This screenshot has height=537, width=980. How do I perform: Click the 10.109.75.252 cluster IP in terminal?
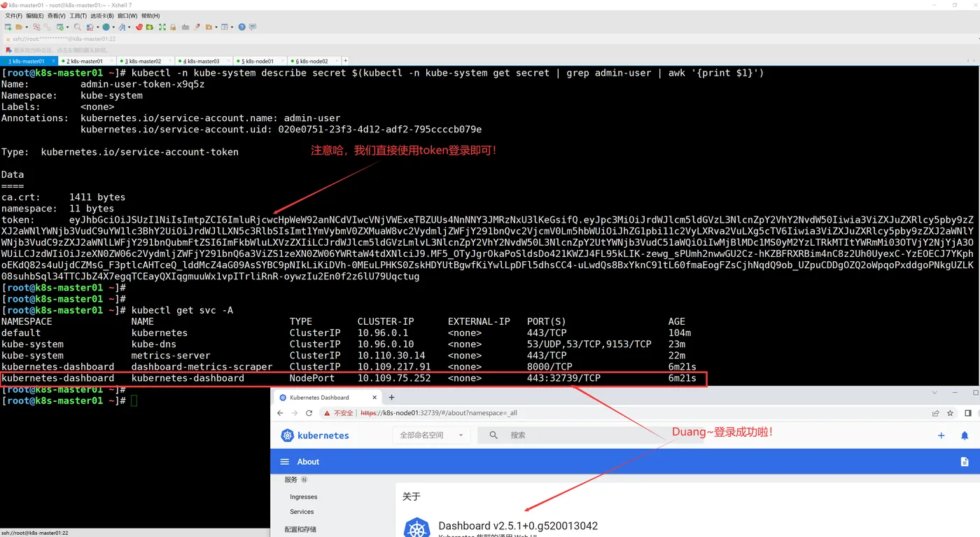[x=394, y=378]
